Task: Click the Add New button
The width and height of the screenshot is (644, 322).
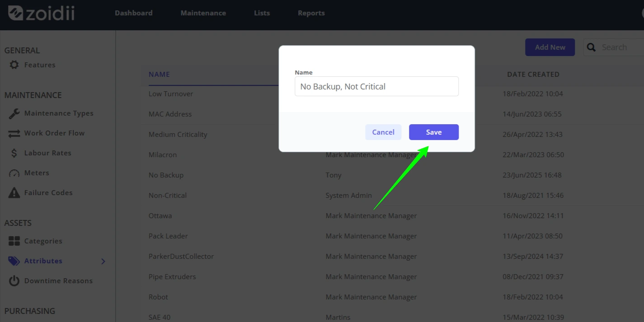Action: tap(550, 47)
